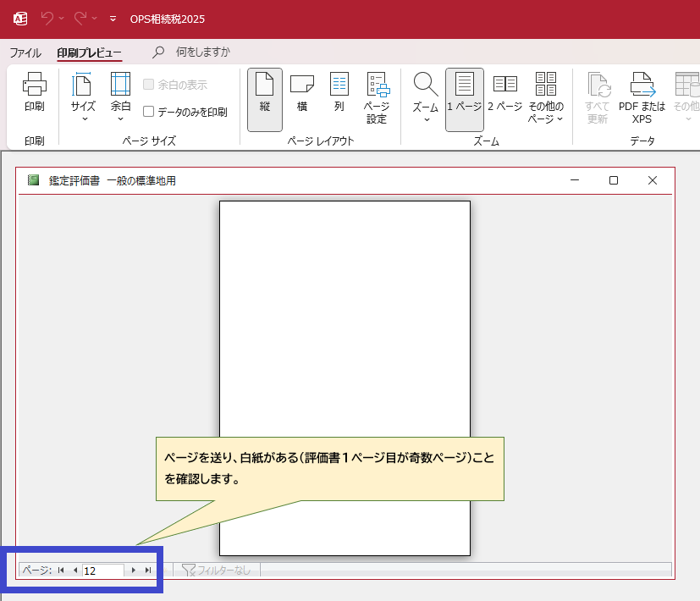Enable the データのみを印刷 checkbox

point(149,111)
